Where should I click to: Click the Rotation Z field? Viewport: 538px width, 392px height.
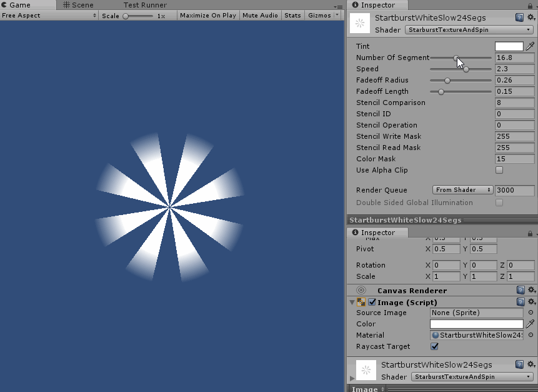point(521,265)
